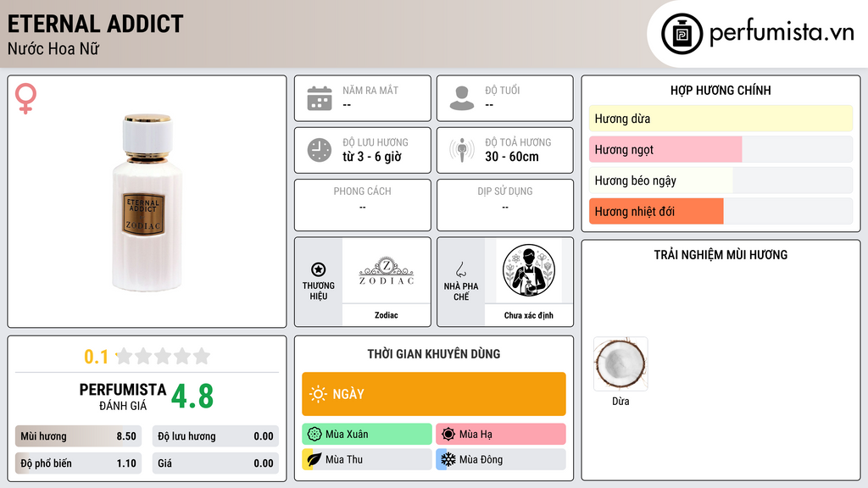Click the HỢP HƯƠNG CHÍNH heading
This screenshot has height=488, width=868.
721,90
